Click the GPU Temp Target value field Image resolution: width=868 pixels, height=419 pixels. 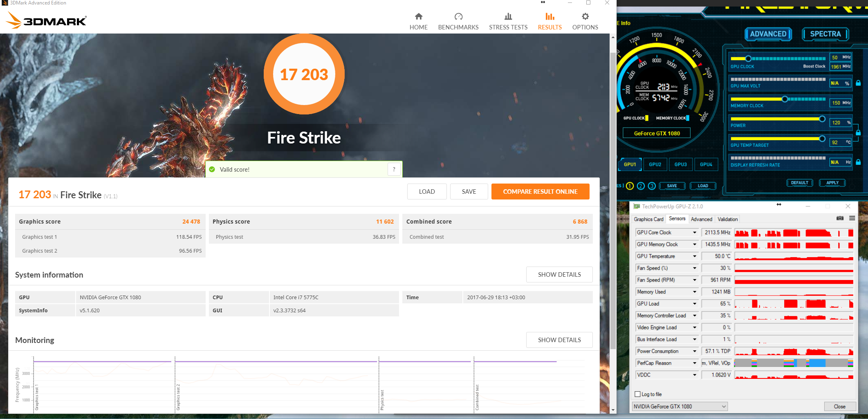841,142
